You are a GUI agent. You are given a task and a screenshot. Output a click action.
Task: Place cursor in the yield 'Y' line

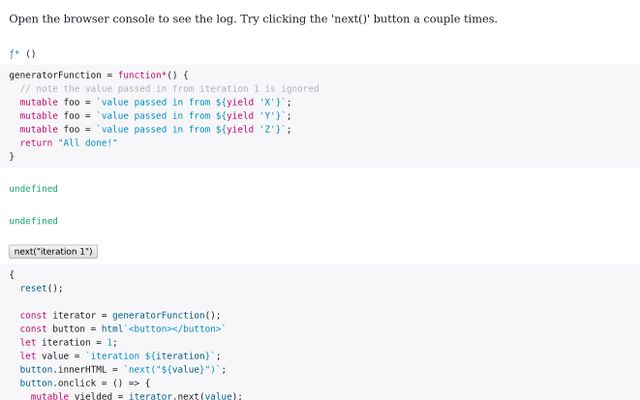(156, 116)
